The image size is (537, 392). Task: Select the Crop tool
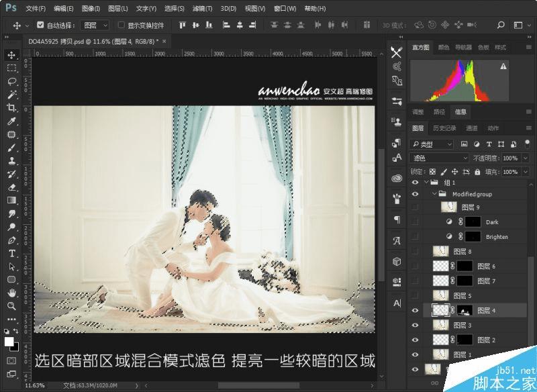pos(11,107)
